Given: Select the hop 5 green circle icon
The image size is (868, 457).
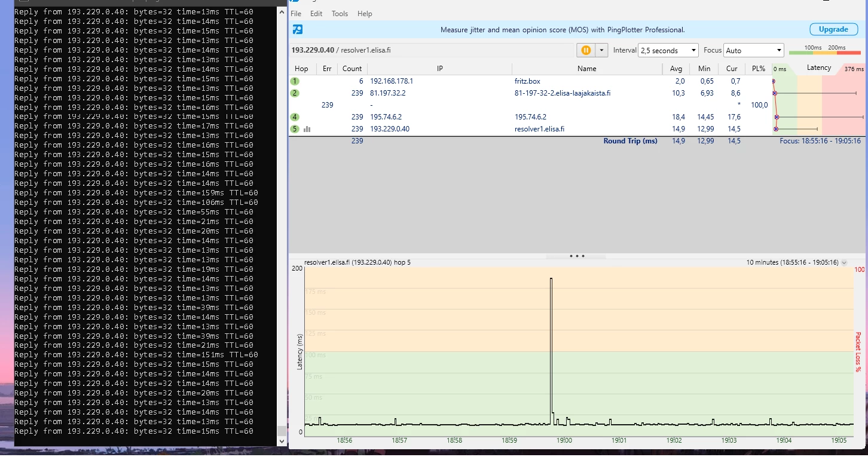Looking at the screenshot, I should tap(295, 129).
